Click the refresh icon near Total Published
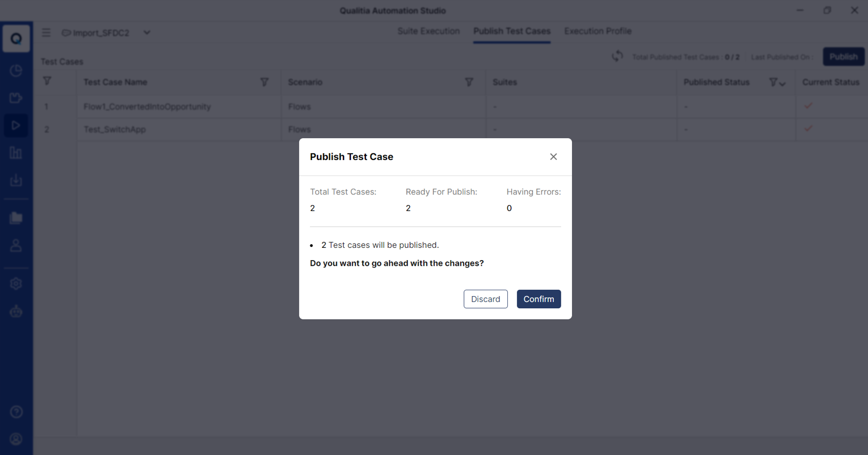Viewport: 868px width, 455px height. [618, 56]
